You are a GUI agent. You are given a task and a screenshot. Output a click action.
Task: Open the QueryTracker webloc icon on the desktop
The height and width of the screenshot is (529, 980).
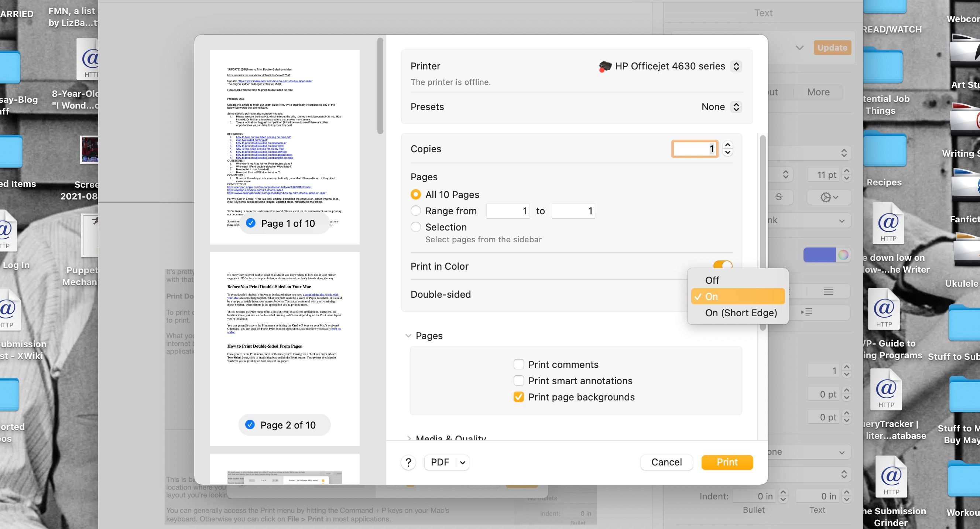[886, 390]
